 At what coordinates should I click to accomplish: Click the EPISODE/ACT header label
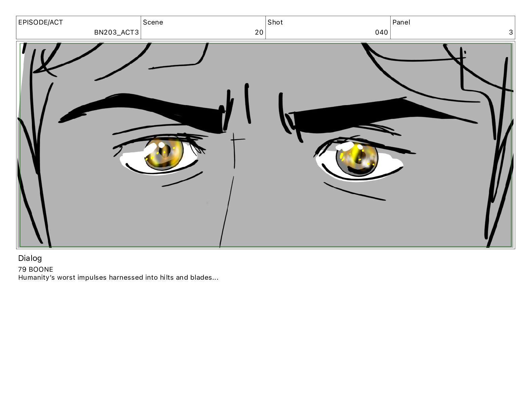click(41, 22)
